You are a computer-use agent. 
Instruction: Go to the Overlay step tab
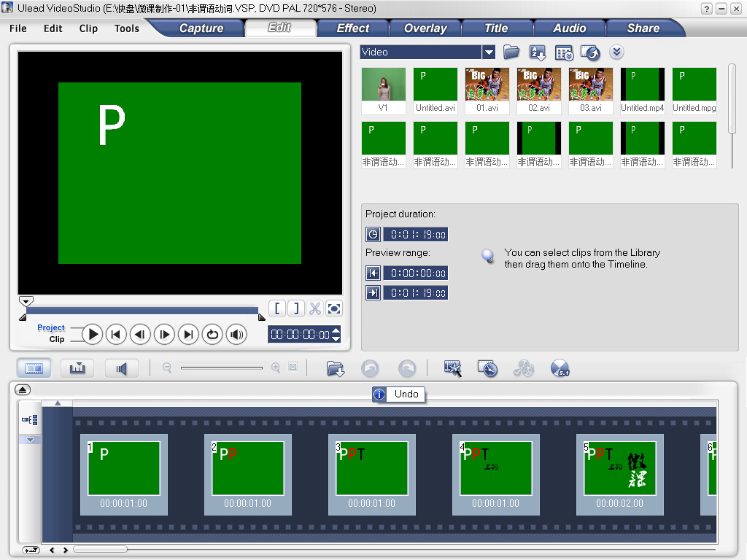pos(425,28)
